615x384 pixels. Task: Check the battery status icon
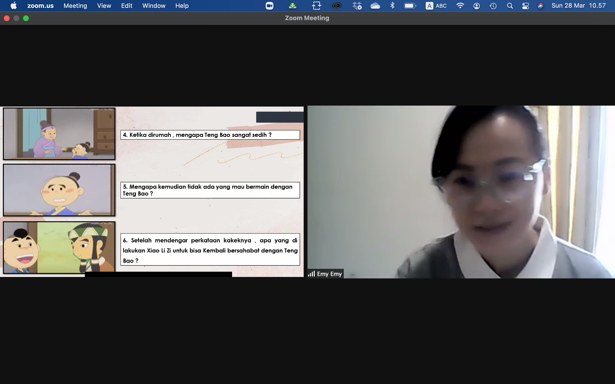coord(410,6)
